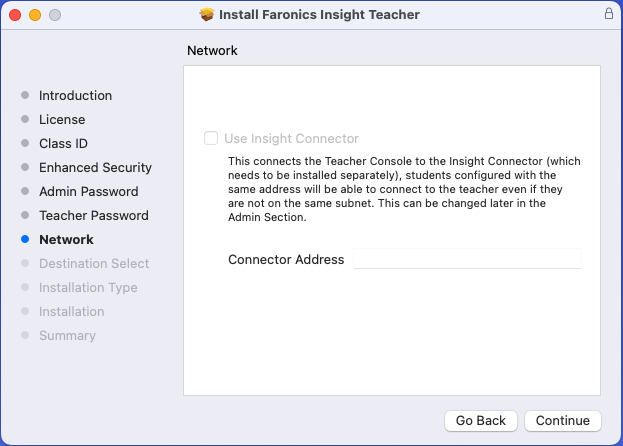Click the Connector Address text field
The image size is (623, 446).
coord(467,259)
